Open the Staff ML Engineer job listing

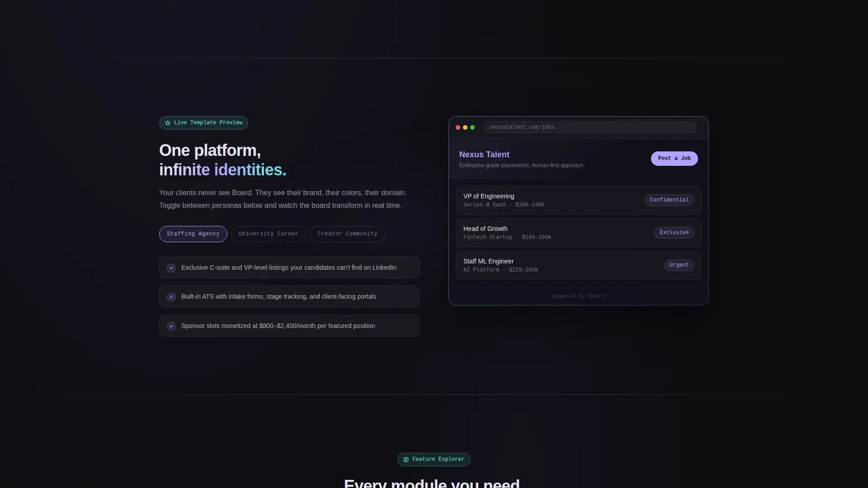[578, 265]
